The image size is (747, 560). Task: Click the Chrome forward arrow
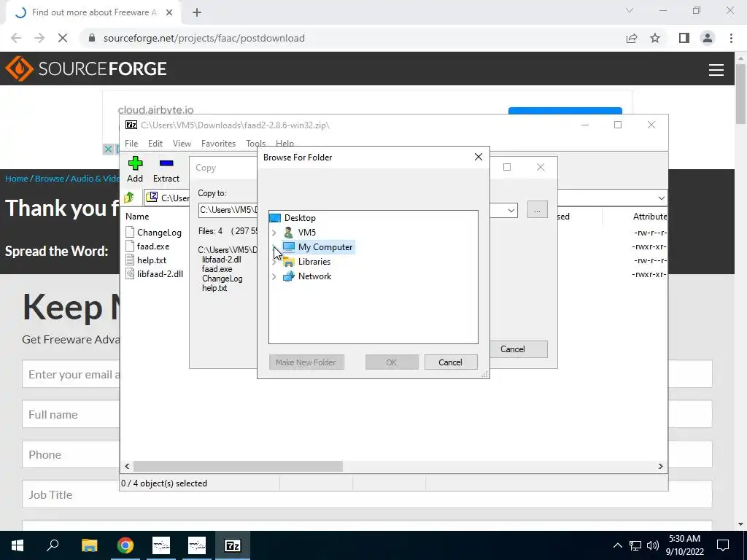pos(39,38)
